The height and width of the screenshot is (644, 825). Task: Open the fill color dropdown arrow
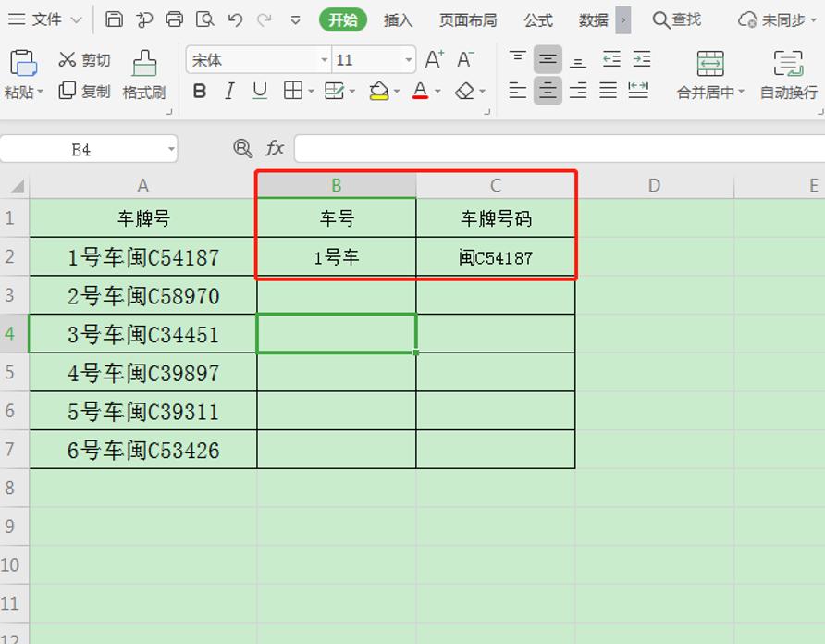398,91
